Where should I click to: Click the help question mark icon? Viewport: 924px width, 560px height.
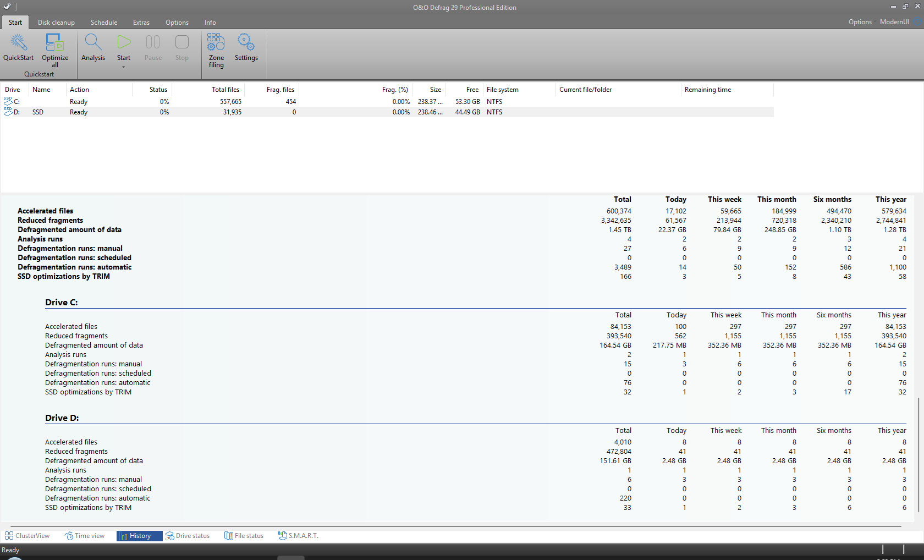tap(918, 22)
